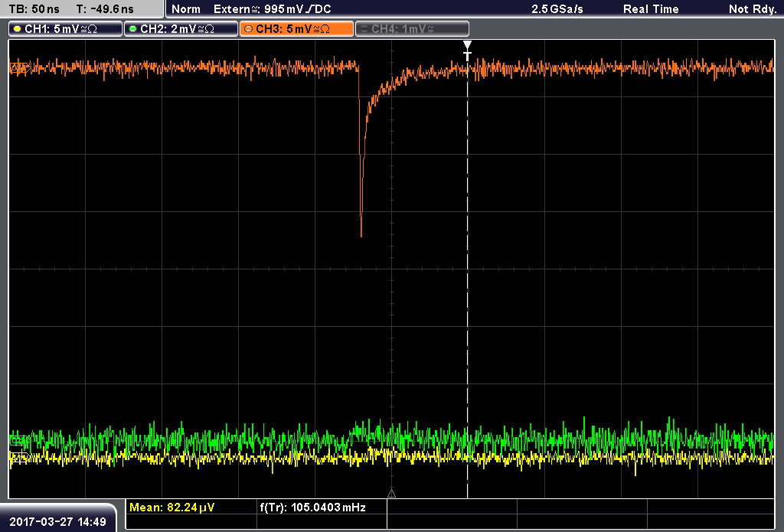Click the Mean: 82.24 µV measurement
The height and width of the screenshot is (532, 784).
pos(172,508)
